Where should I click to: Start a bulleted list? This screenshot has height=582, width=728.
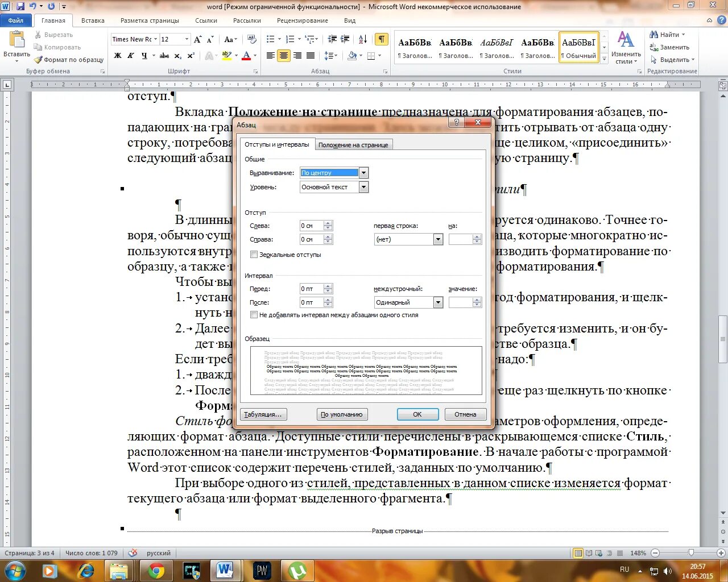click(x=271, y=39)
